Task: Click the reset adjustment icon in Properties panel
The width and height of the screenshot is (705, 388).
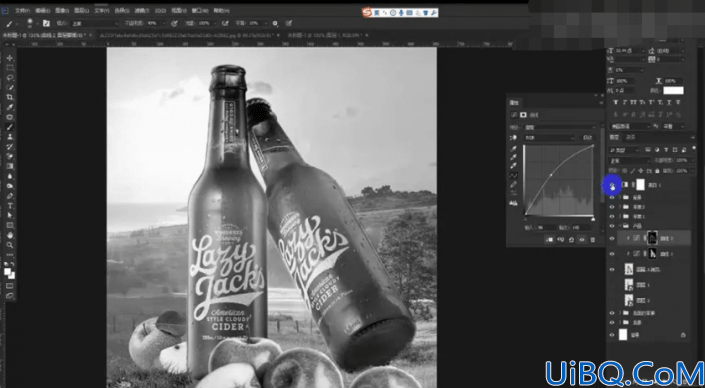Action: [x=571, y=240]
